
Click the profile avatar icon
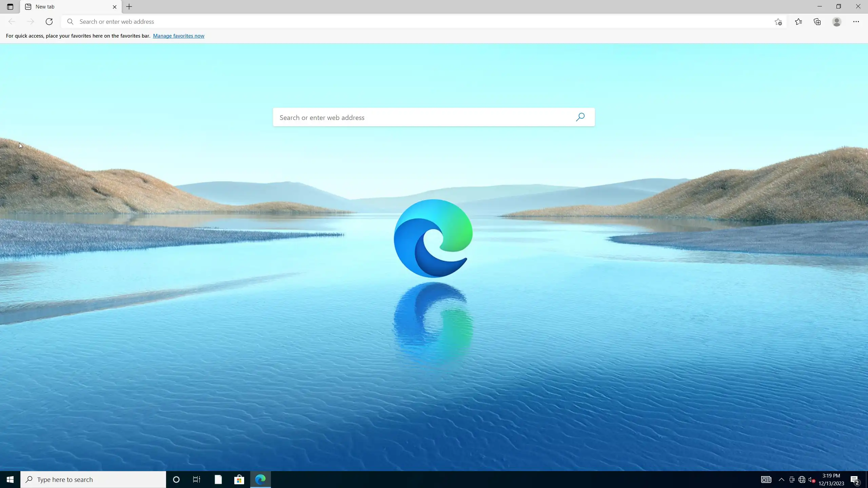pos(836,22)
